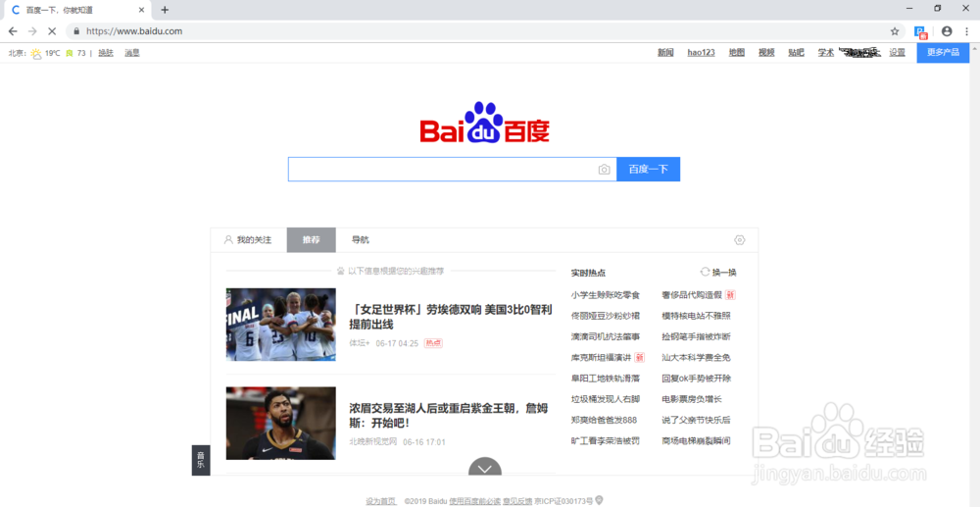Click hot topic 佟丽娅豆沙粉纱裙
980x507 pixels.
point(605,316)
